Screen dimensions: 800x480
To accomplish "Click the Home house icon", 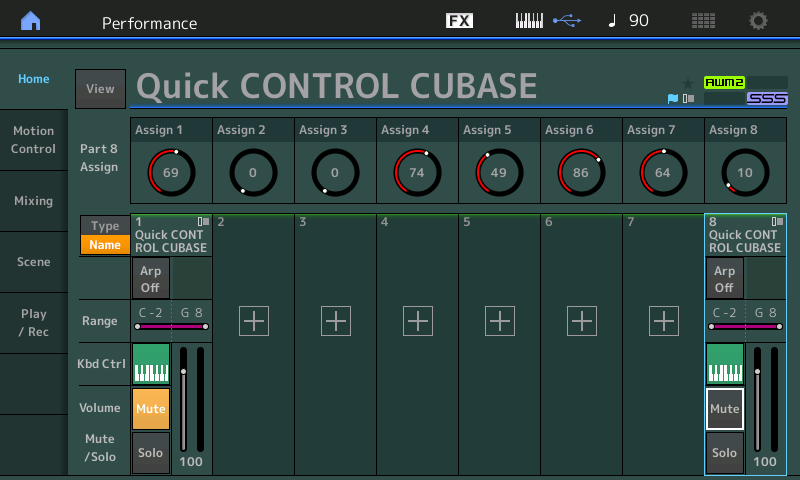I will click(32, 21).
